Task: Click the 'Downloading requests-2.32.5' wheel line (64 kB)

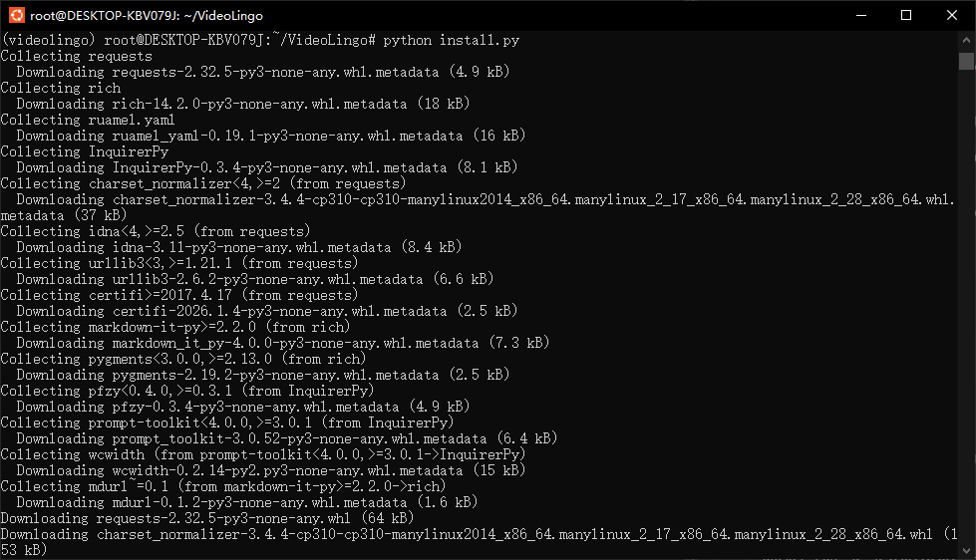Action: pos(206,518)
